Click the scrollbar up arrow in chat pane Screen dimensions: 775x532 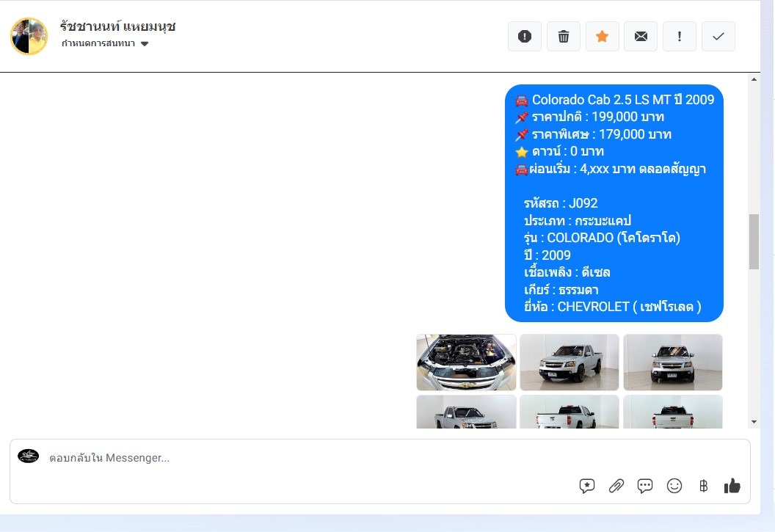754,79
